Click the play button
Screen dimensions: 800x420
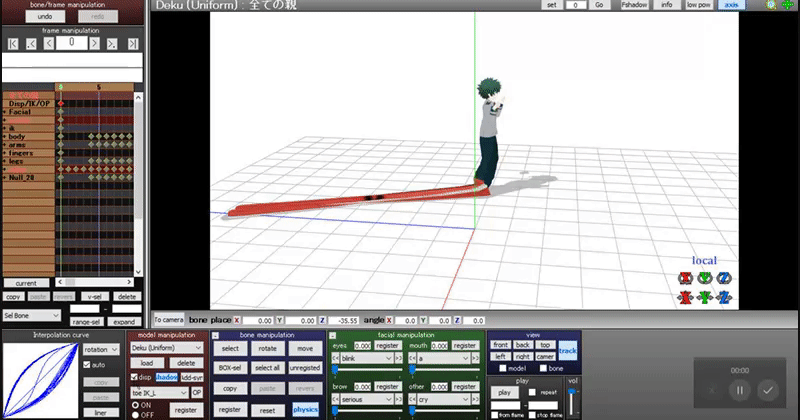coord(505,392)
